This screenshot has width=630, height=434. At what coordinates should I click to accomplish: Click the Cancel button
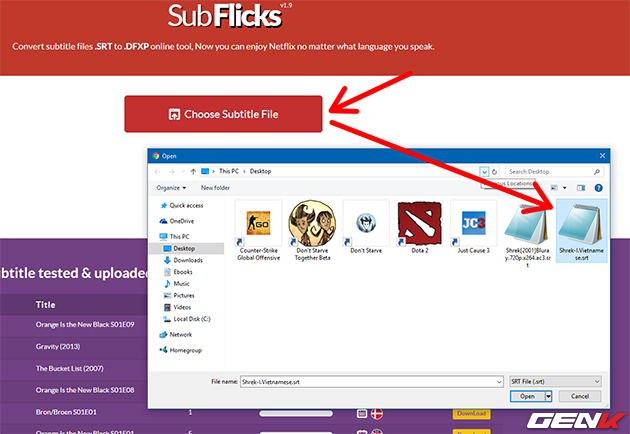click(580, 396)
